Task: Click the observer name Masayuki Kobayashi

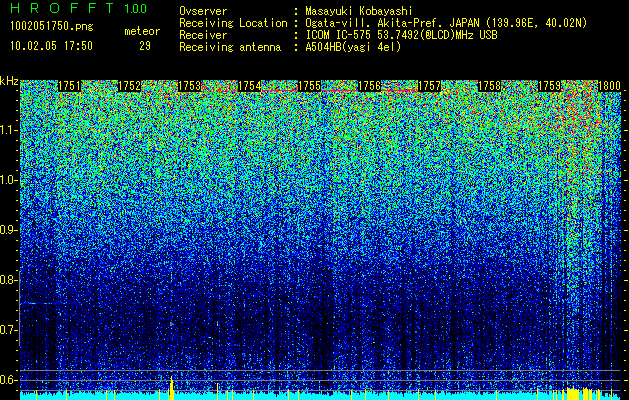Action: coord(358,11)
